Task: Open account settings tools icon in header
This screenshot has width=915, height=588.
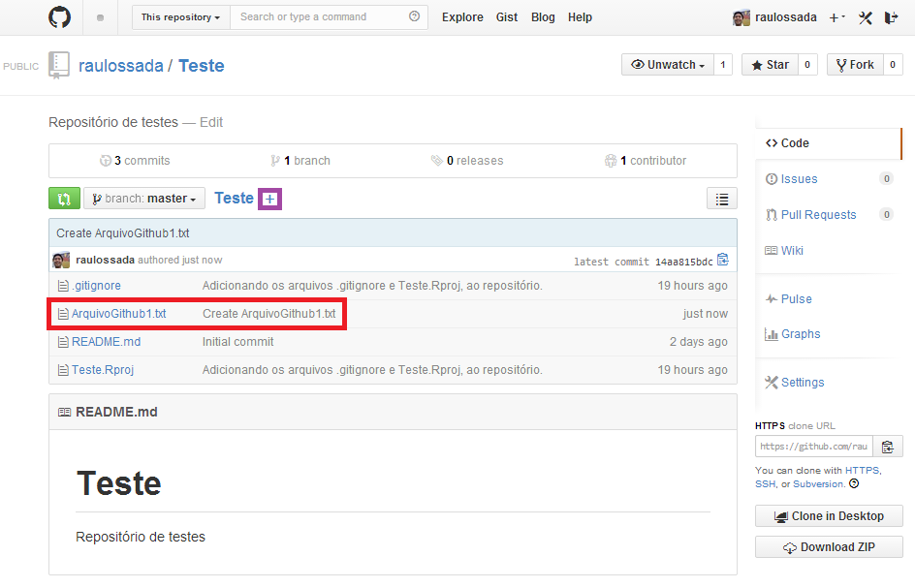Action: (866, 17)
